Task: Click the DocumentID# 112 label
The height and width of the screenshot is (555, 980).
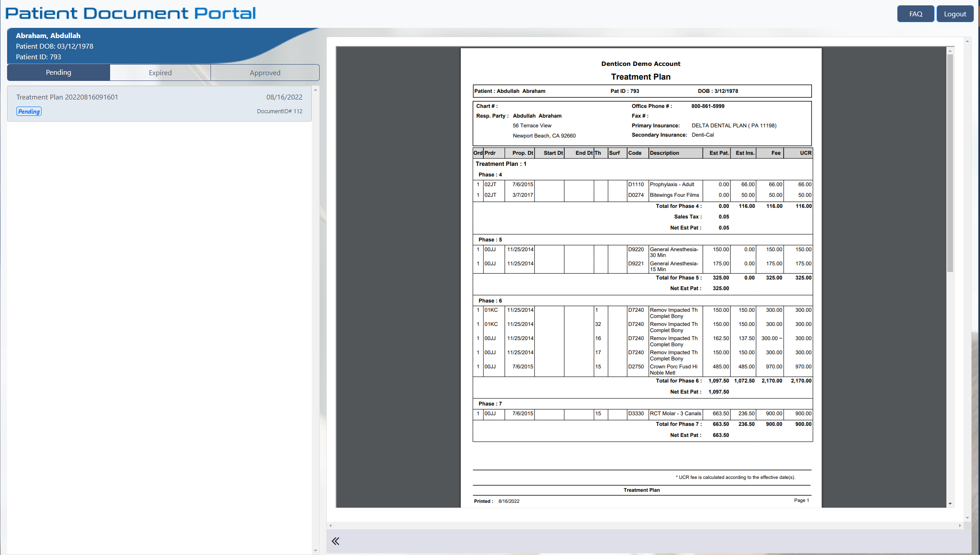Action: point(279,111)
